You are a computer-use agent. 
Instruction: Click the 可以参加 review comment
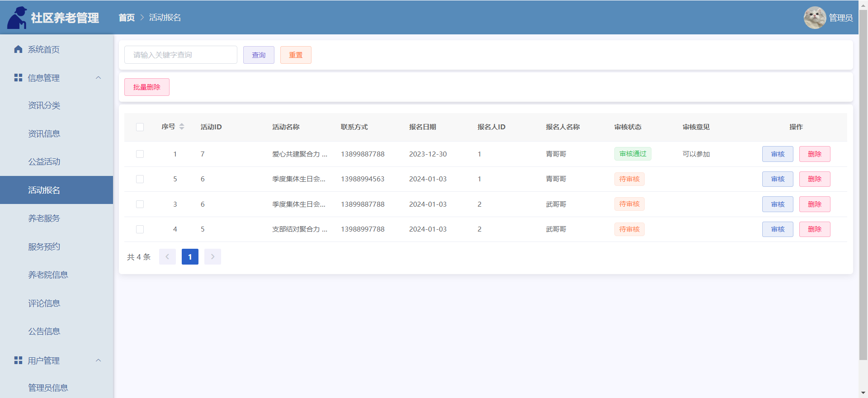696,154
